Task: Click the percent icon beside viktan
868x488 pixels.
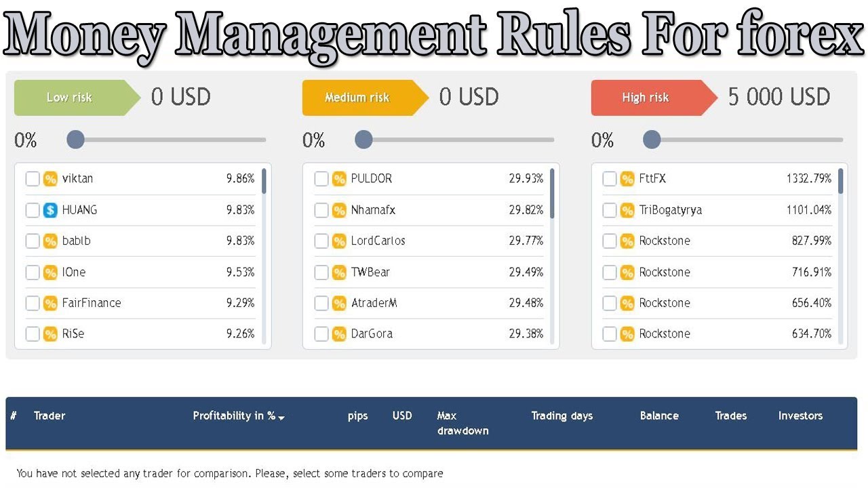Action: [50, 179]
